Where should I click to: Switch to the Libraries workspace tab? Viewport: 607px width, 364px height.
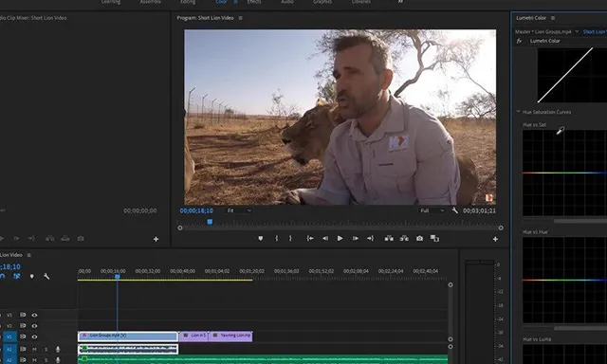(361, 2)
